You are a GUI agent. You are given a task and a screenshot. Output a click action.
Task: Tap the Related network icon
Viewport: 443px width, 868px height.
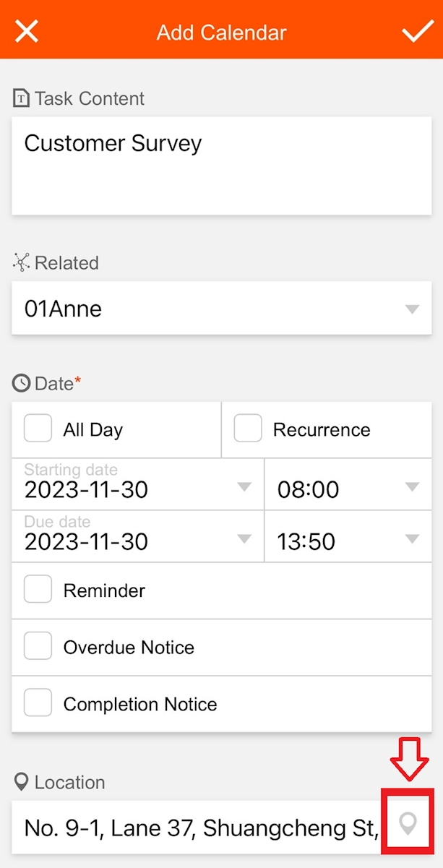[x=22, y=263]
